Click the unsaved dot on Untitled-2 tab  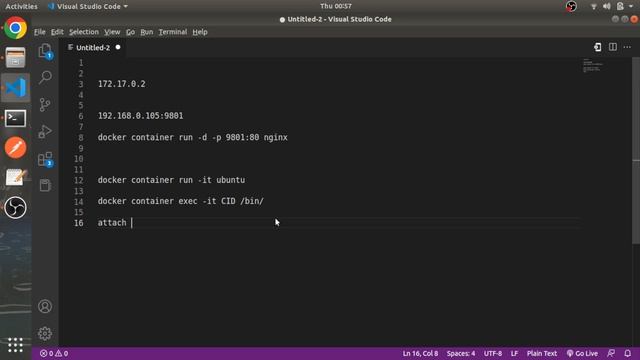click(118, 47)
